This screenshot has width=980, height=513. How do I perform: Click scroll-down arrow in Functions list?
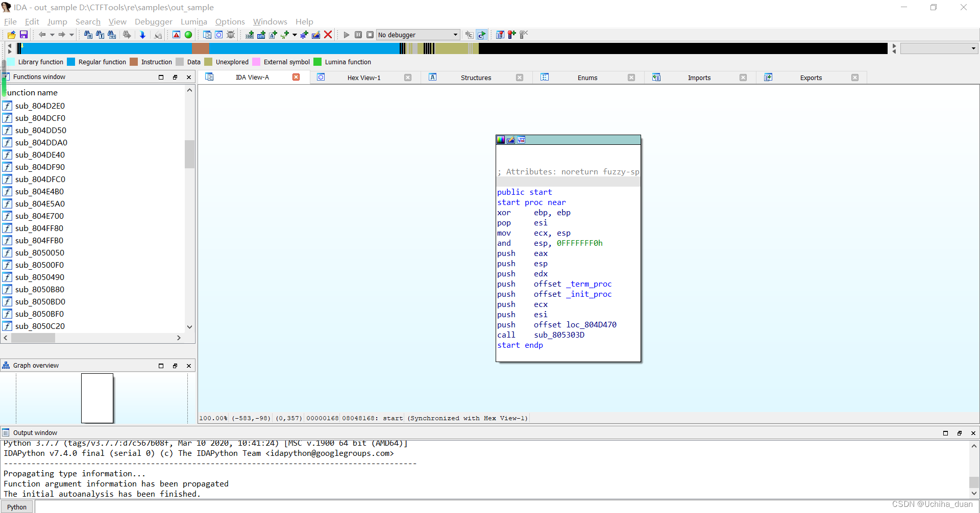tap(189, 327)
